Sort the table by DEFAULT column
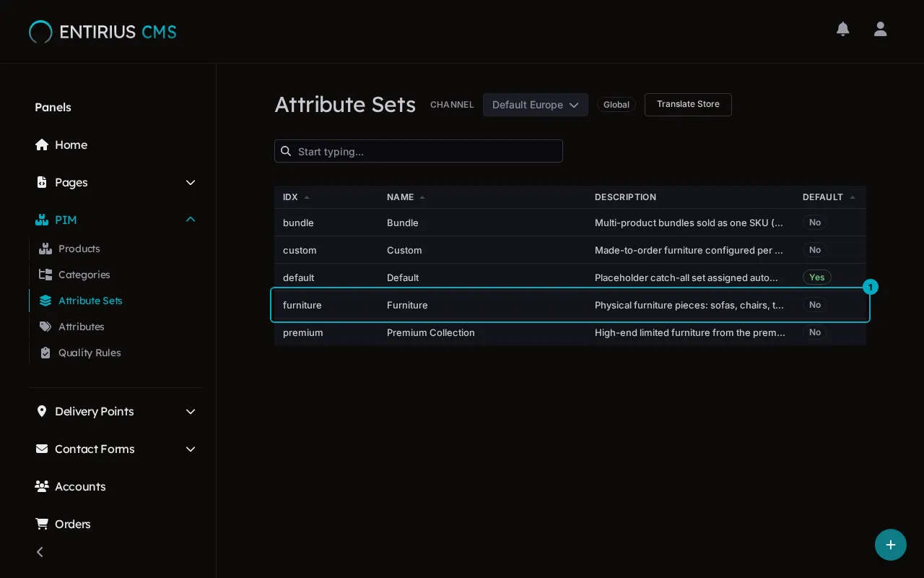 click(829, 197)
